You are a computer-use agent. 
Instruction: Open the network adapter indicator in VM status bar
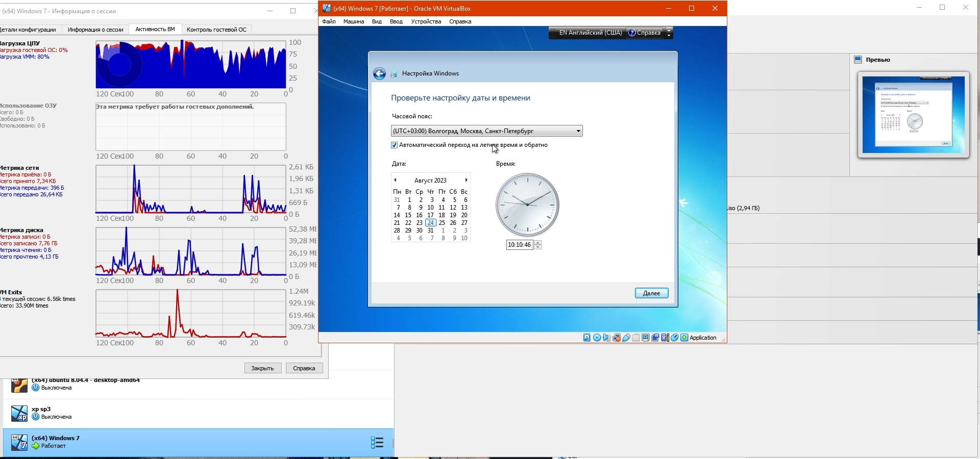coord(616,338)
